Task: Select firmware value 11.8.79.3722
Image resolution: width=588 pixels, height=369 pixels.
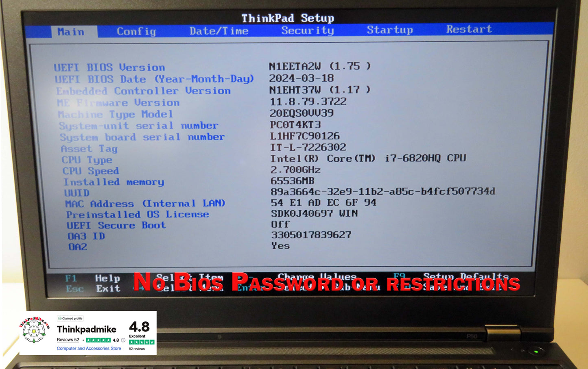Action: click(308, 102)
